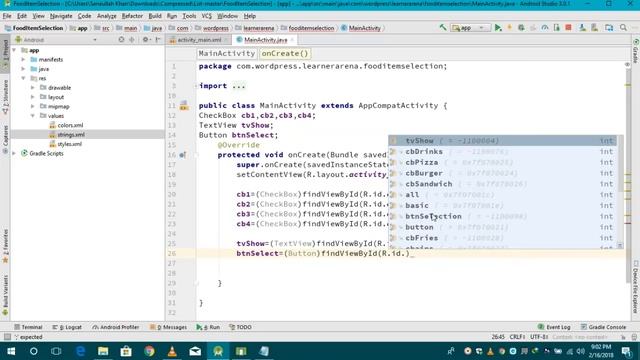Select strings.xml in project tree

point(71,135)
